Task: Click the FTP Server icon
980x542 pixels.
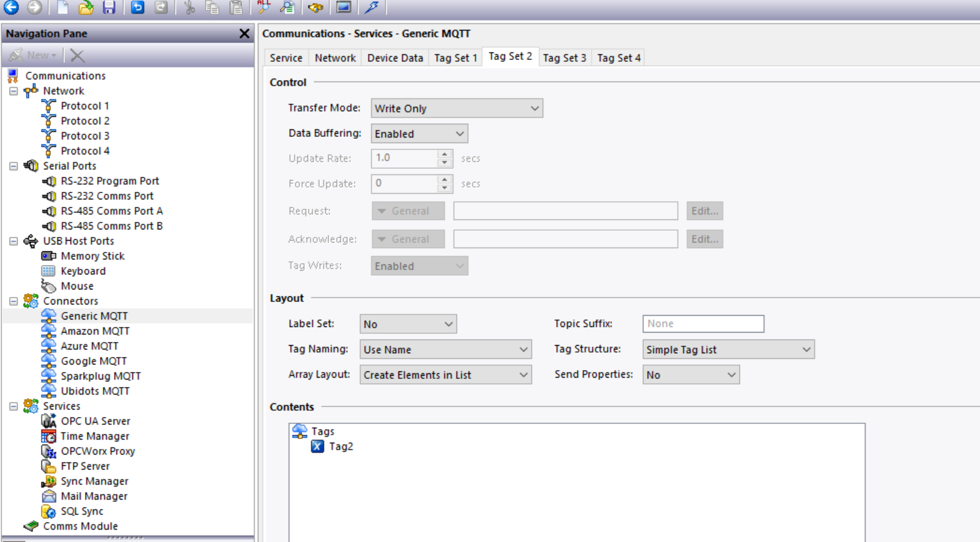Action: pyautogui.click(x=48, y=466)
